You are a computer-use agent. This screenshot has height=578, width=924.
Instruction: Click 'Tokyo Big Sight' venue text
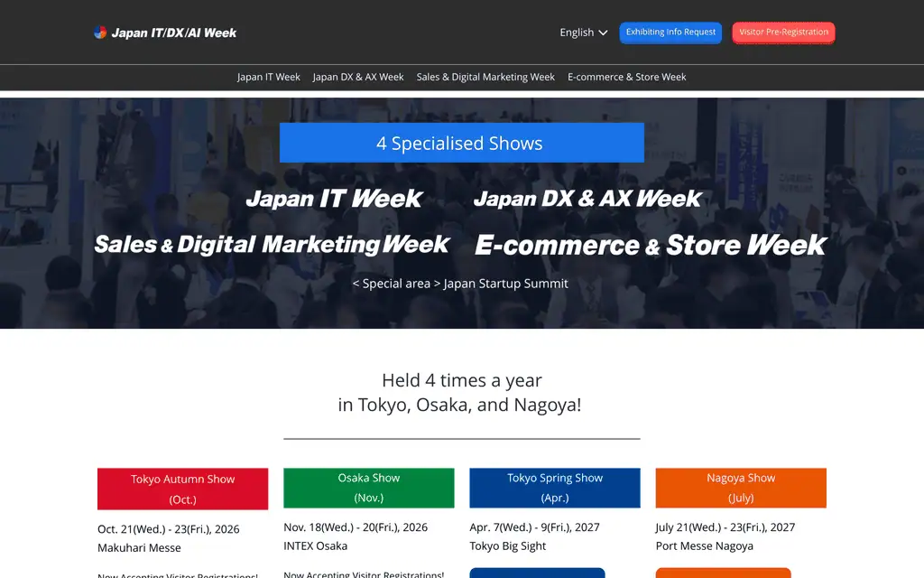[x=508, y=546]
